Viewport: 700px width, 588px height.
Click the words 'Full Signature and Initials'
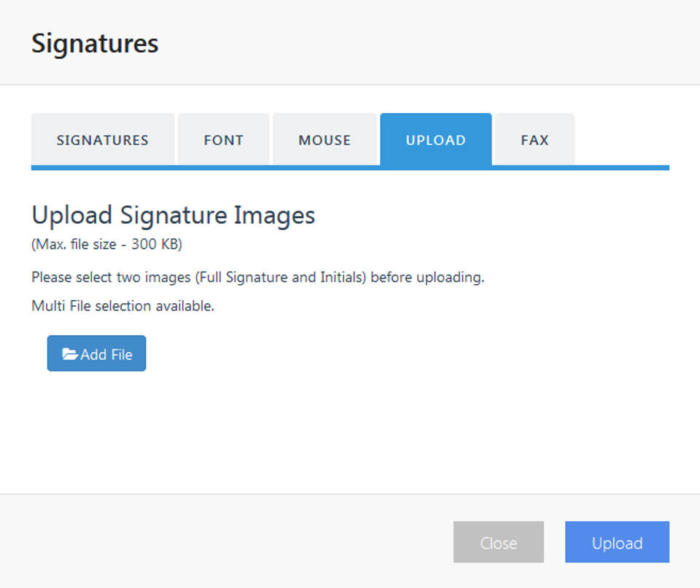[x=281, y=278]
